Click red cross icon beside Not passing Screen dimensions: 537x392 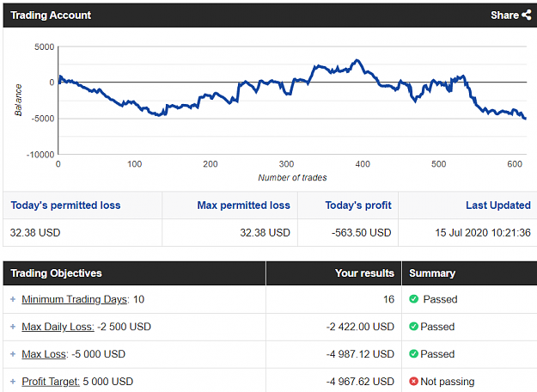click(414, 381)
